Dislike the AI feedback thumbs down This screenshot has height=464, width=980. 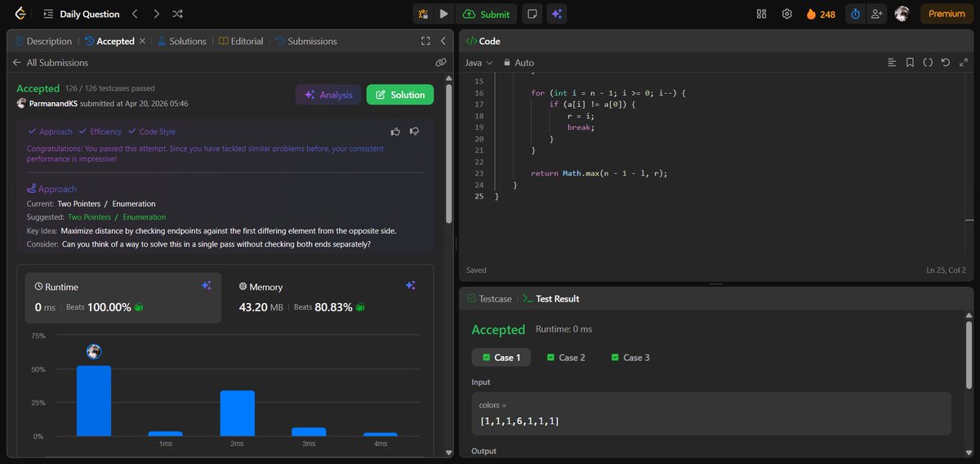tap(414, 131)
